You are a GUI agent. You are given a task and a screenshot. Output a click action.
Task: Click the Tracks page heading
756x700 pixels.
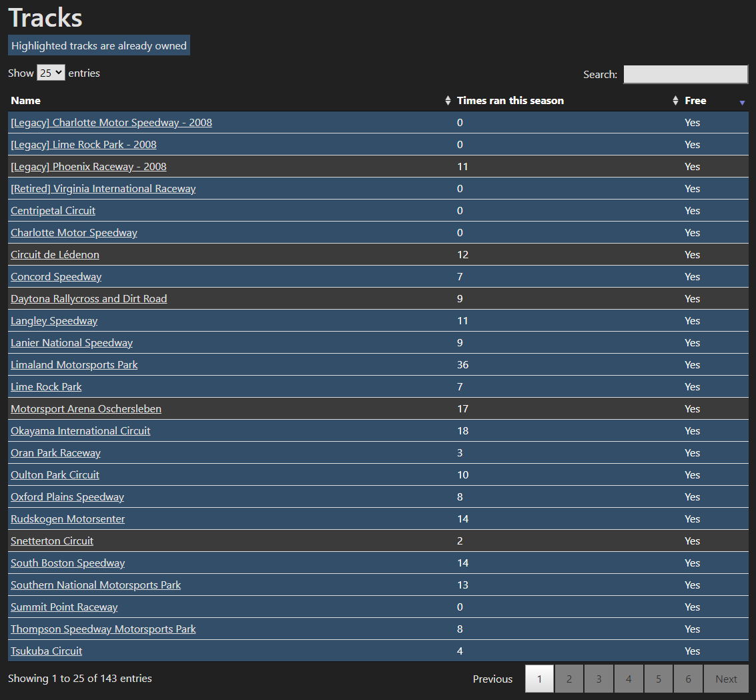coord(45,18)
